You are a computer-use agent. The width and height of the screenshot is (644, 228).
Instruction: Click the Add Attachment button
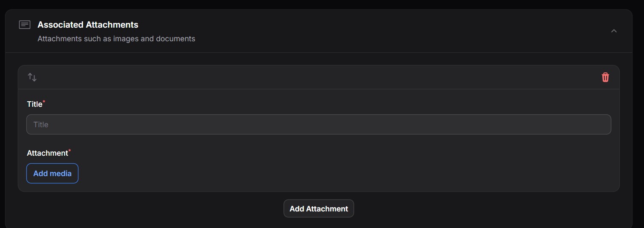point(319,208)
